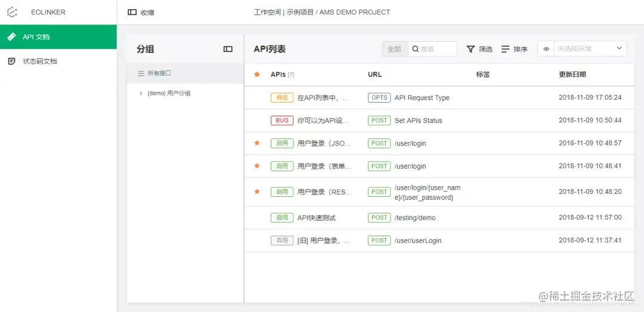Screen dimensions: 644x312
Task: Click the hamburger icon beside 所有接口
Action: (x=141, y=73)
